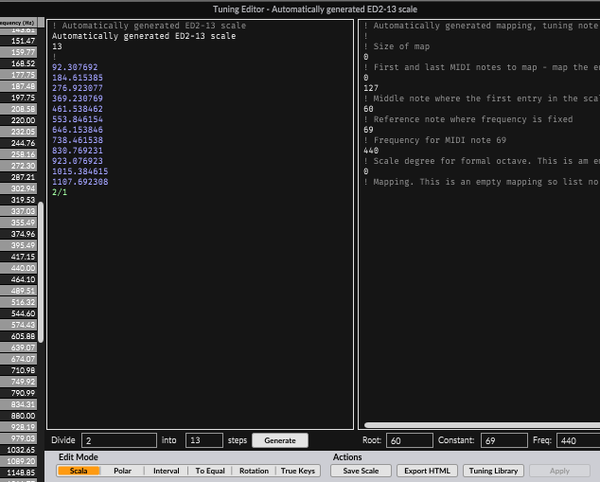Click Save Scale button

pyautogui.click(x=361, y=471)
